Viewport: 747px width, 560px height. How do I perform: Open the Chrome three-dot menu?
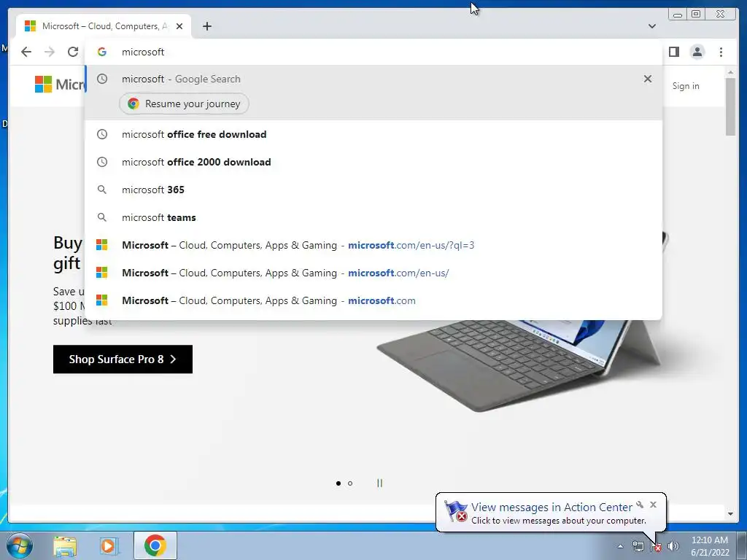(x=721, y=52)
